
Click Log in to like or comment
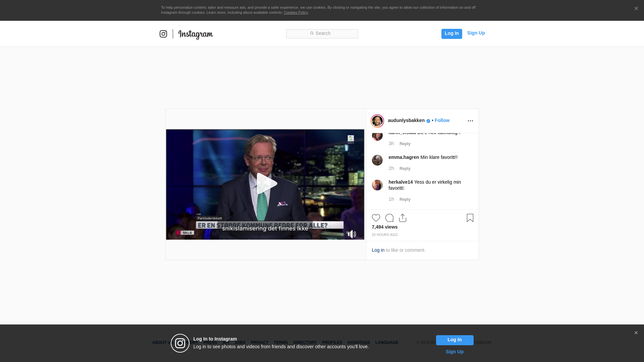pyautogui.click(x=378, y=250)
